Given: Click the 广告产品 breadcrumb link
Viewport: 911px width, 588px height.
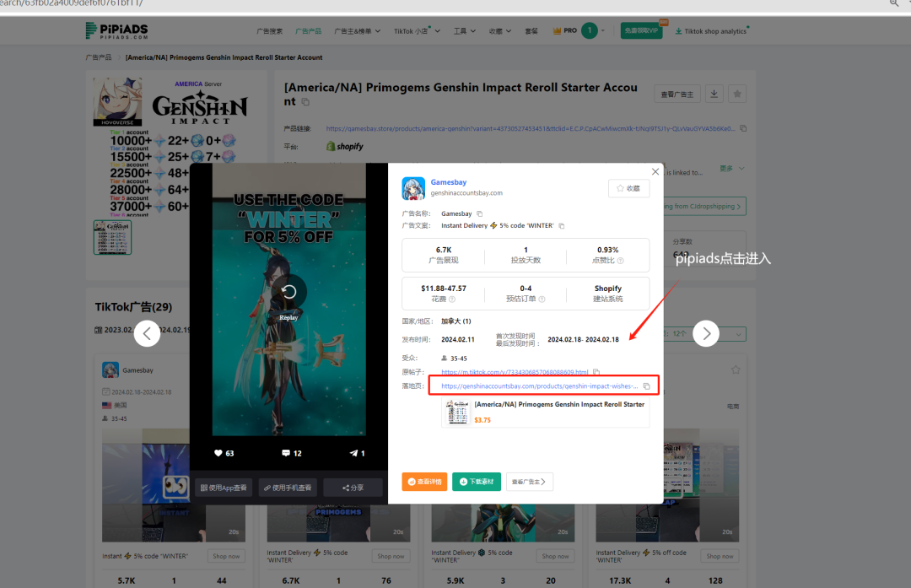Looking at the screenshot, I should [99, 57].
